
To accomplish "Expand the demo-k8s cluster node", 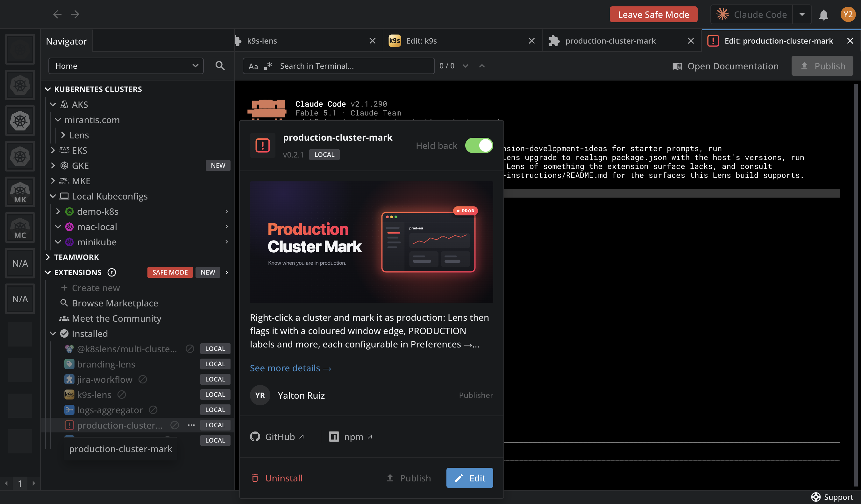I will [x=58, y=211].
